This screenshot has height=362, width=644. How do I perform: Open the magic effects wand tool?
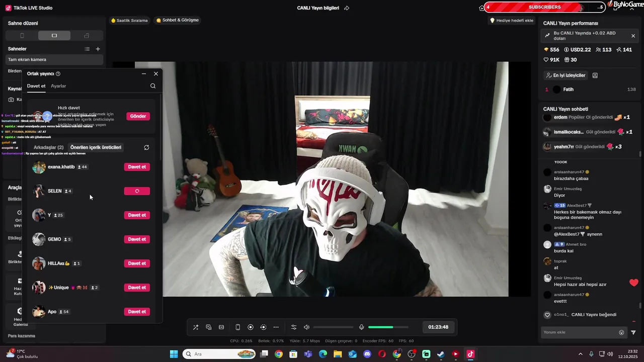tap(196, 327)
